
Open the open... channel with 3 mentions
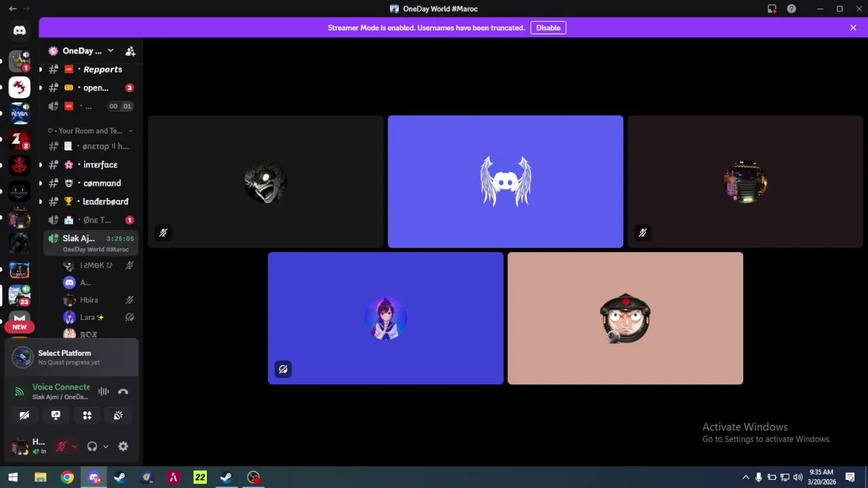point(91,87)
